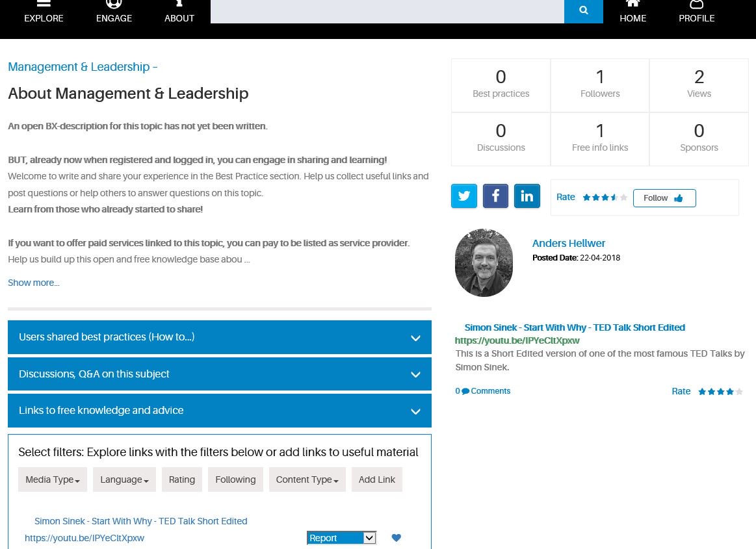
Task: Share on Twitter icon
Action: pyautogui.click(x=464, y=196)
